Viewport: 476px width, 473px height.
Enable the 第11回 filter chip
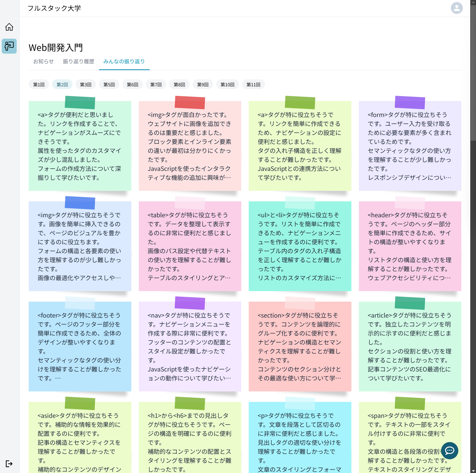pyautogui.click(x=253, y=84)
